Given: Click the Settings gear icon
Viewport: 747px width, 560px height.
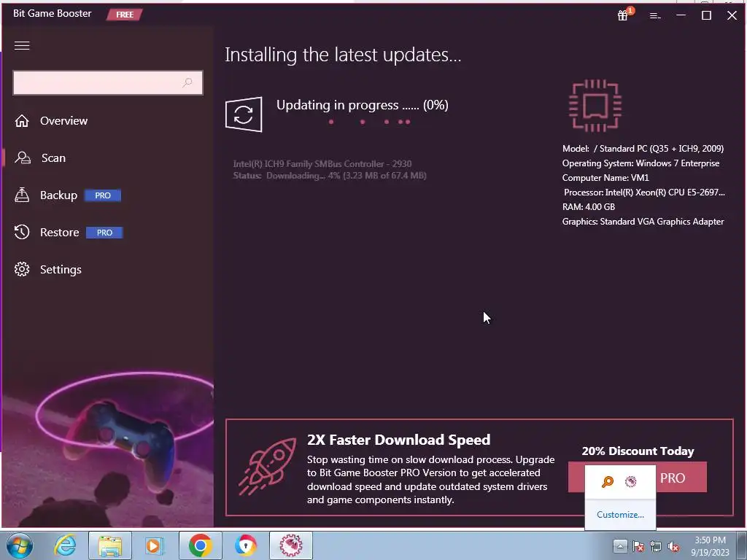Looking at the screenshot, I should 22,270.
